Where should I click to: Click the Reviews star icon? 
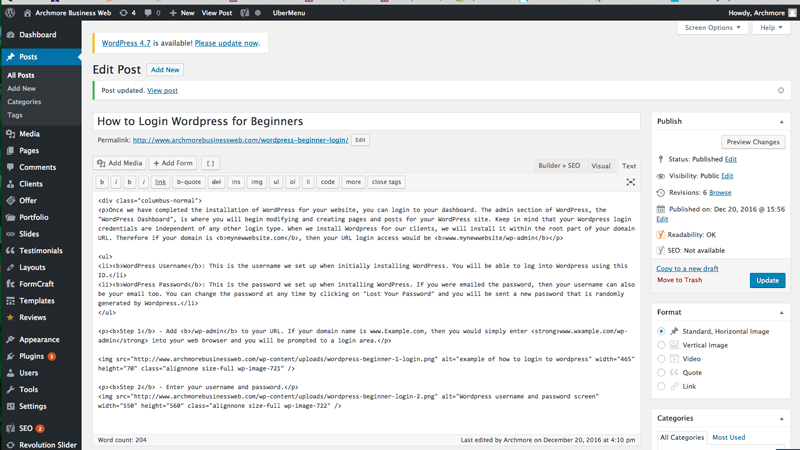pos(10,317)
